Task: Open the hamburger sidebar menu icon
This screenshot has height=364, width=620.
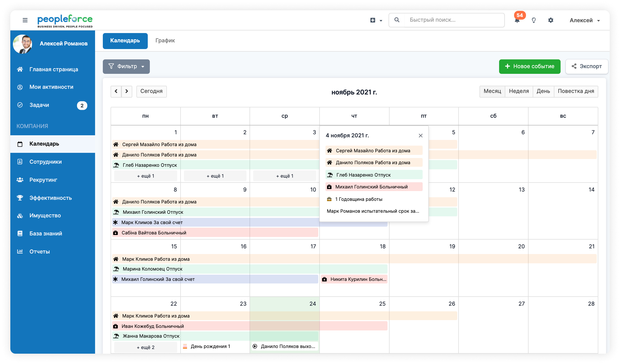Action: coord(25,20)
